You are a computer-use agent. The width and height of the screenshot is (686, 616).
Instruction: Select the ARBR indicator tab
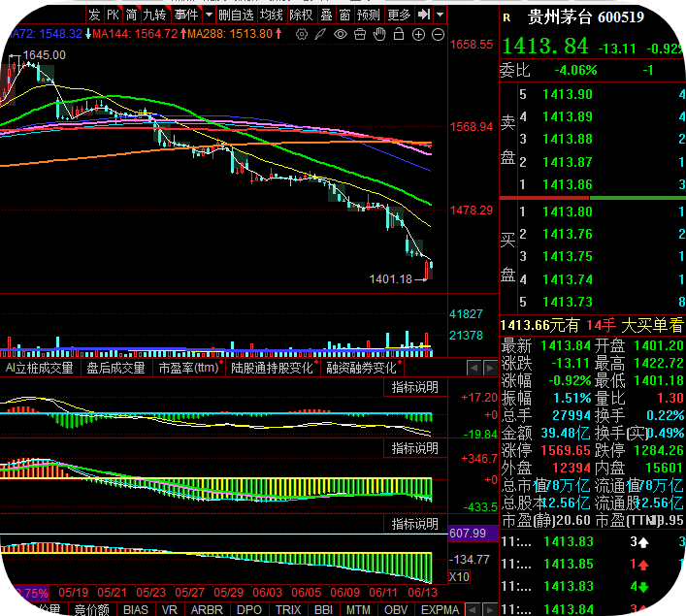point(207,609)
